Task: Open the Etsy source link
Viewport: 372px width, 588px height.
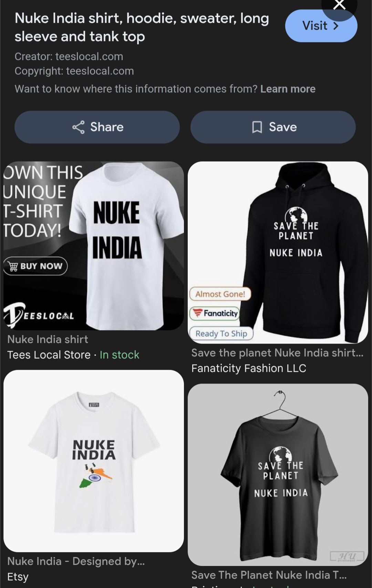Action: click(18, 577)
